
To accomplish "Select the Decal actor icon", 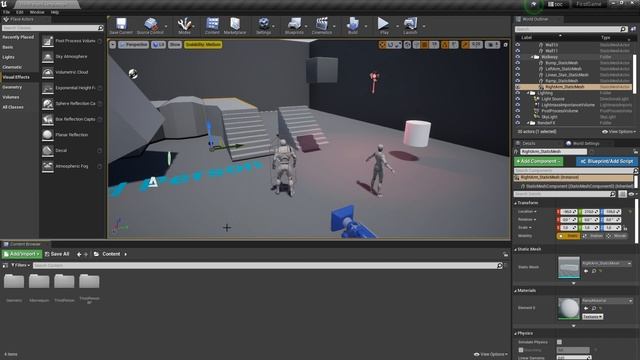I will click(x=48, y=151).
